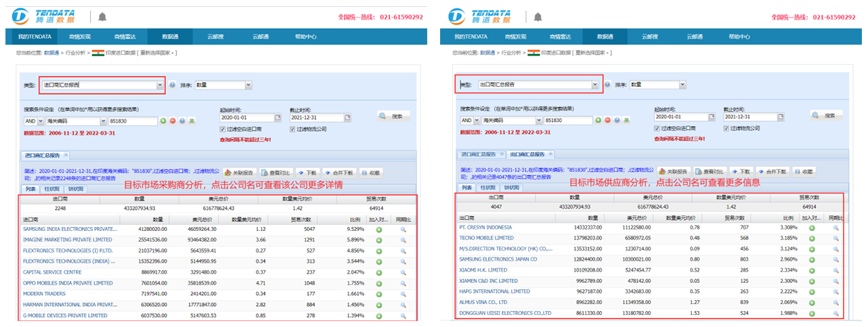View year-over-year for G-MOBILE DEVICES PRIVATE LIMITED

pos(403,315)
